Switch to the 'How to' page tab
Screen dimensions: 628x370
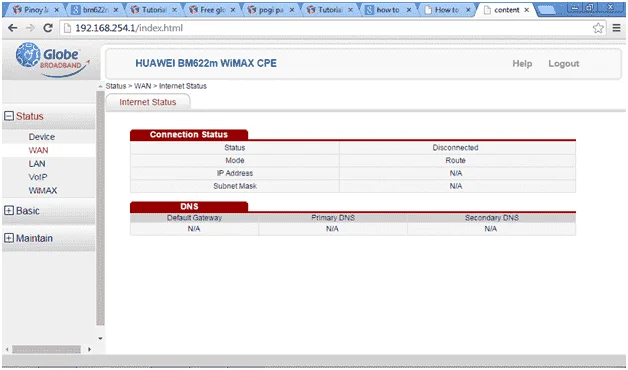point(447,10)
